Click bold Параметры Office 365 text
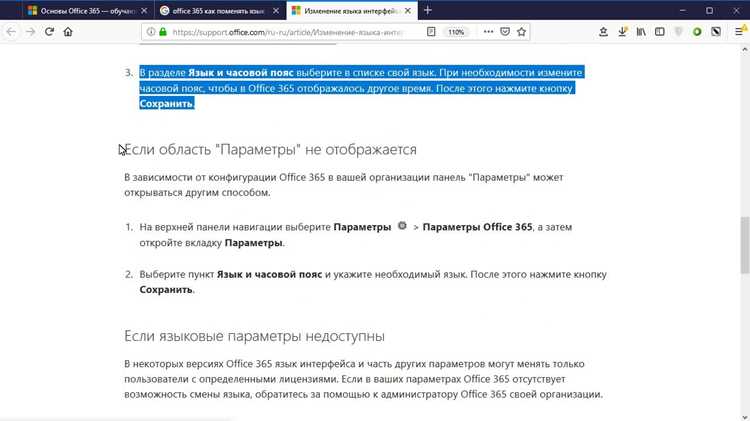The width and height of the screenshot is (750, 421). click(477, 227)
